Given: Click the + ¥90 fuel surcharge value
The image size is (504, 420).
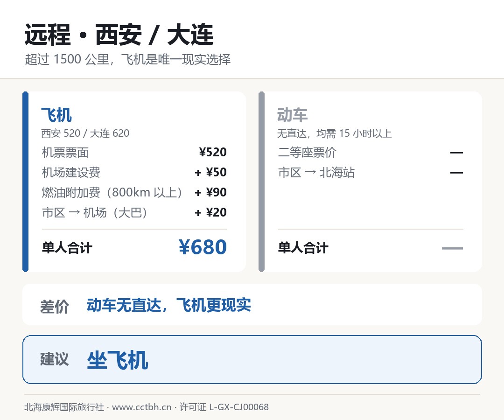Looking at the screenshot, I should [210, 192].
